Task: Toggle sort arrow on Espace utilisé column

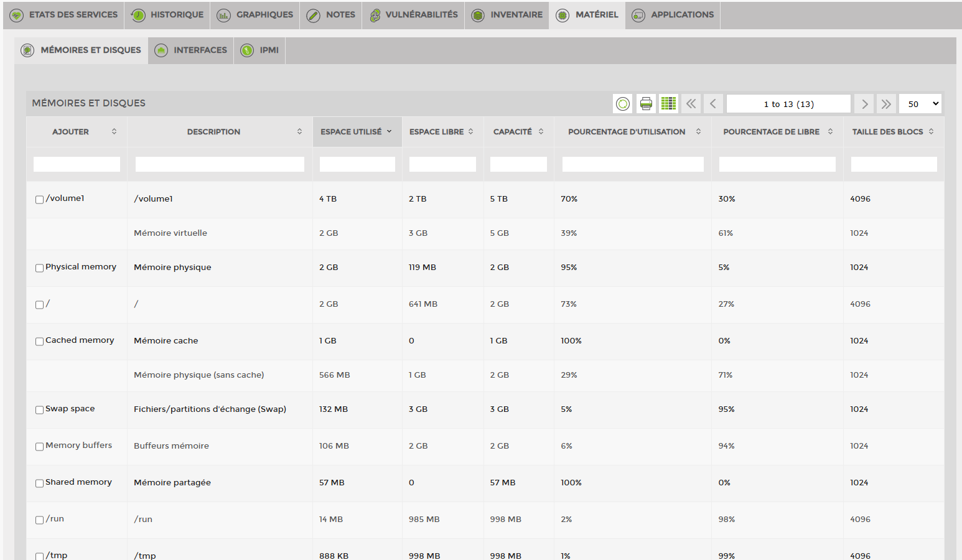Action: (390, 131)
